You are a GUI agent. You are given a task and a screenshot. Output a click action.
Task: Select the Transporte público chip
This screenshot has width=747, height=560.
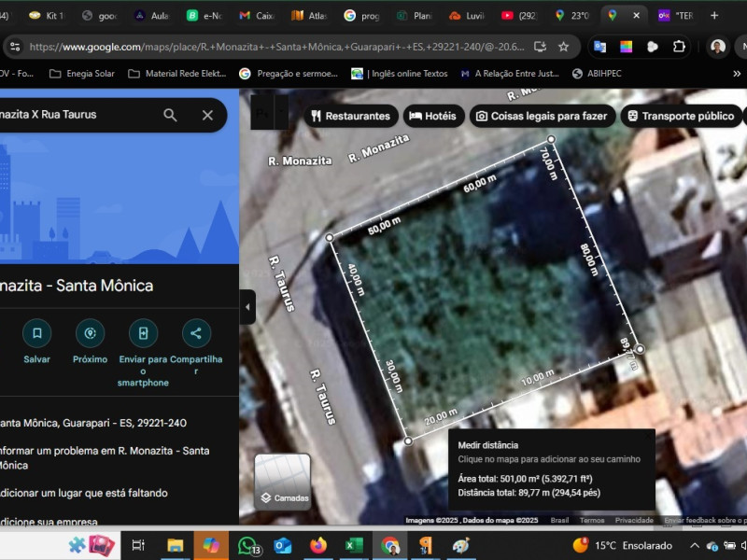coord(682,116)
